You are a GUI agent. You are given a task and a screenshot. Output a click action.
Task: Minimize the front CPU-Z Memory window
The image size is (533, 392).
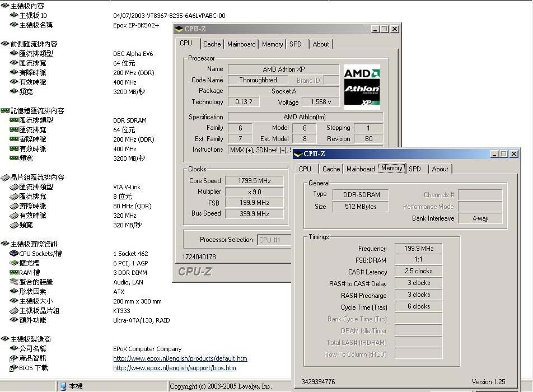click(494, 154)
